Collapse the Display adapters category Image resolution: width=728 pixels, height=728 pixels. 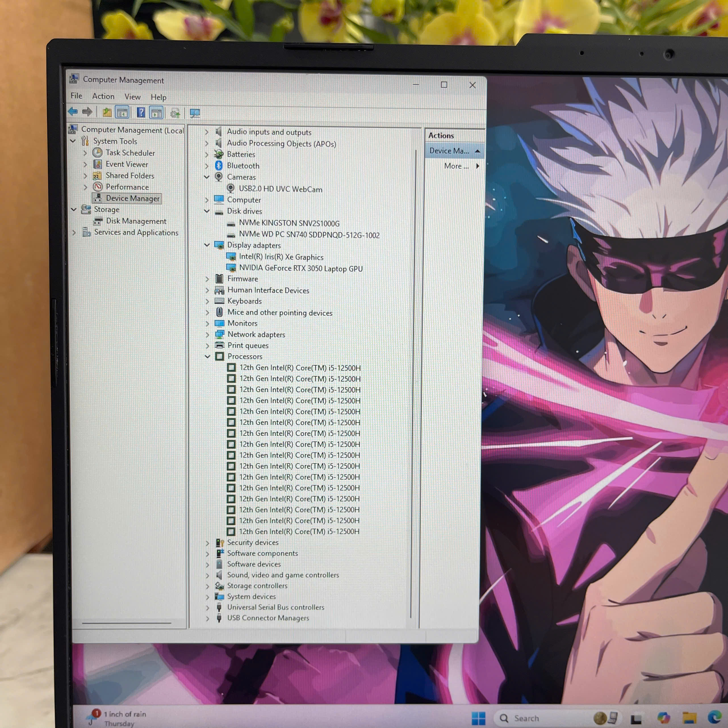pos(207,245)
